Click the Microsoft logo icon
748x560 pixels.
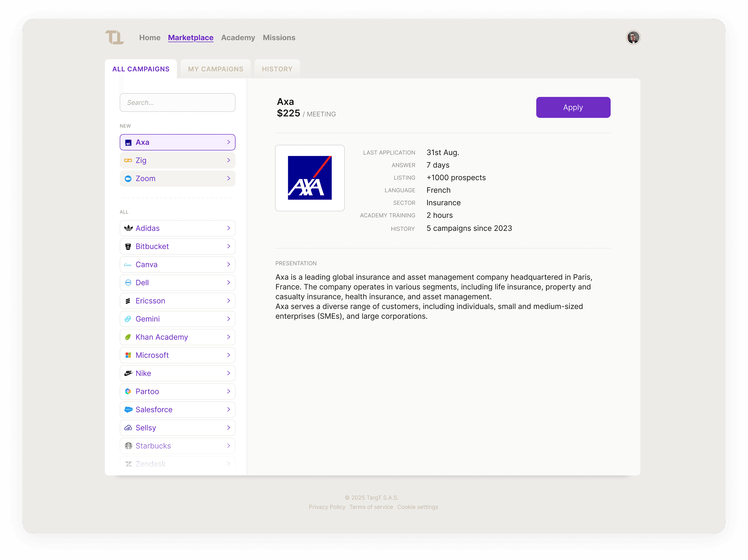point(128,355)
